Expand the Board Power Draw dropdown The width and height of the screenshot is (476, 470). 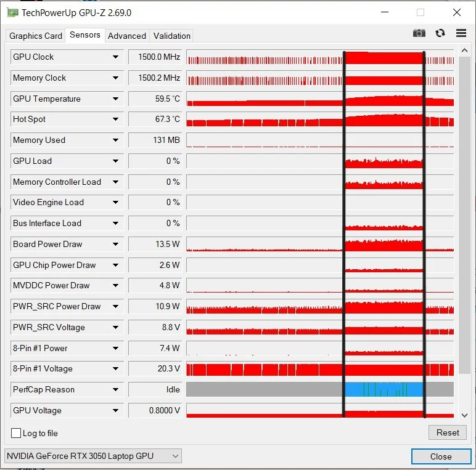tap(115, 245)
